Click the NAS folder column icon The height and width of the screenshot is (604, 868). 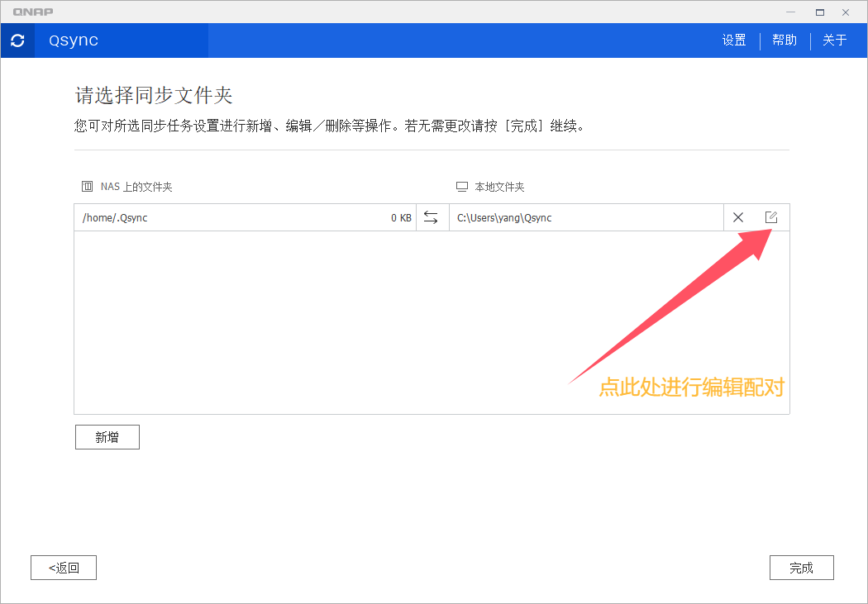[x=87, y=187]
